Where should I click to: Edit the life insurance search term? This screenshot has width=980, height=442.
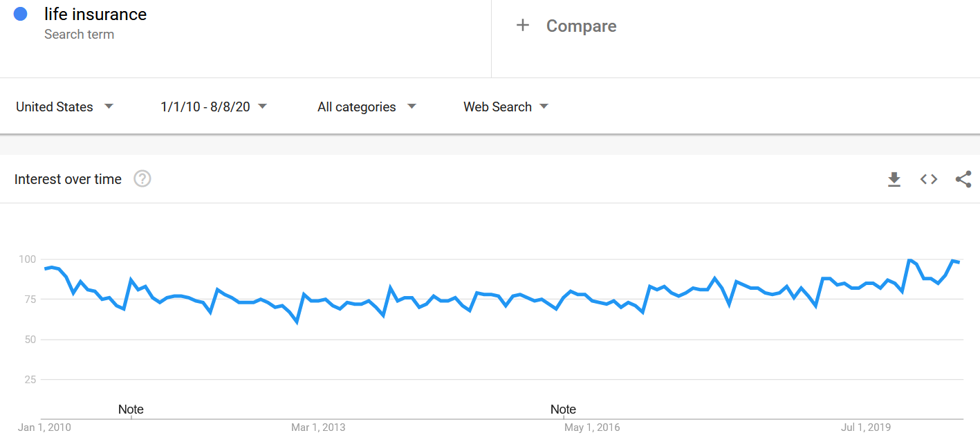click(x=95, y=14)
